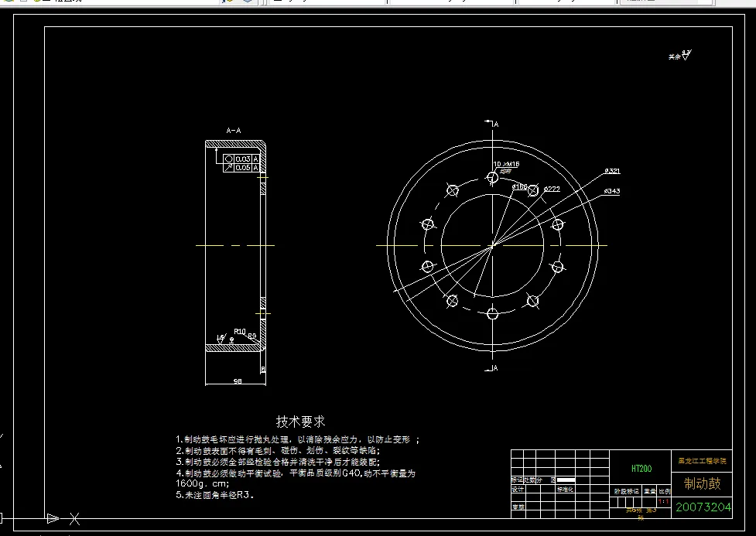Open the layer selection dropdown in the toolbar
Viewport: 756px width, 536px height.
coord(325,2)
